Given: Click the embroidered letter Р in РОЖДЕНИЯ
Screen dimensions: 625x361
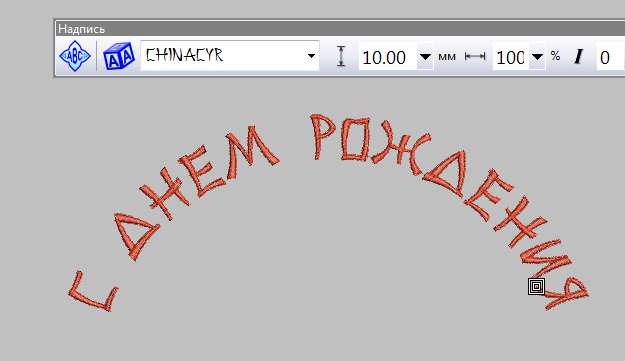Looking at the screenshot, I should pyautogui.click(x=322, y=135).
